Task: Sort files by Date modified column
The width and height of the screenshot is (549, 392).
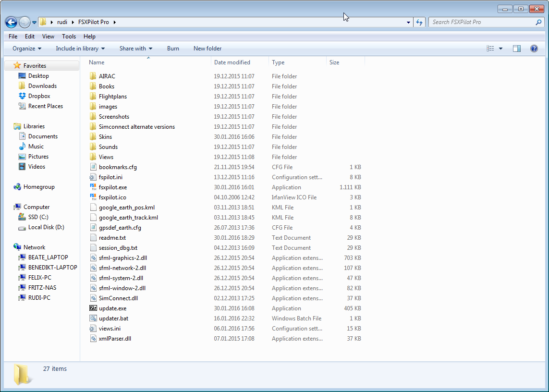Action: pos(232,62)
